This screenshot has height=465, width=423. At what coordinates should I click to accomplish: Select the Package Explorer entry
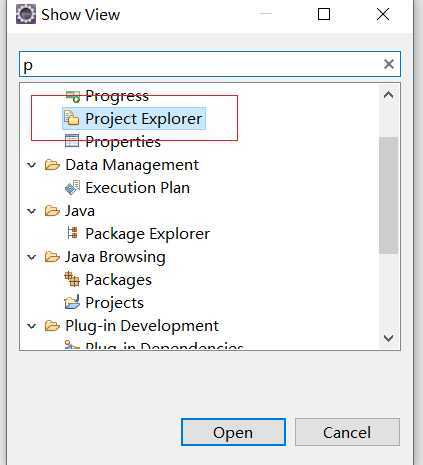(137, 233)
